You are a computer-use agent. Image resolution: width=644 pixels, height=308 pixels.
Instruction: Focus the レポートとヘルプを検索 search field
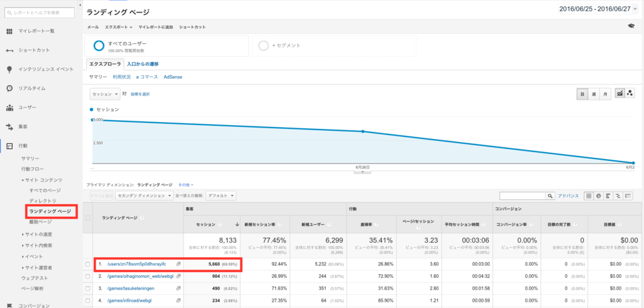point(40,13)
